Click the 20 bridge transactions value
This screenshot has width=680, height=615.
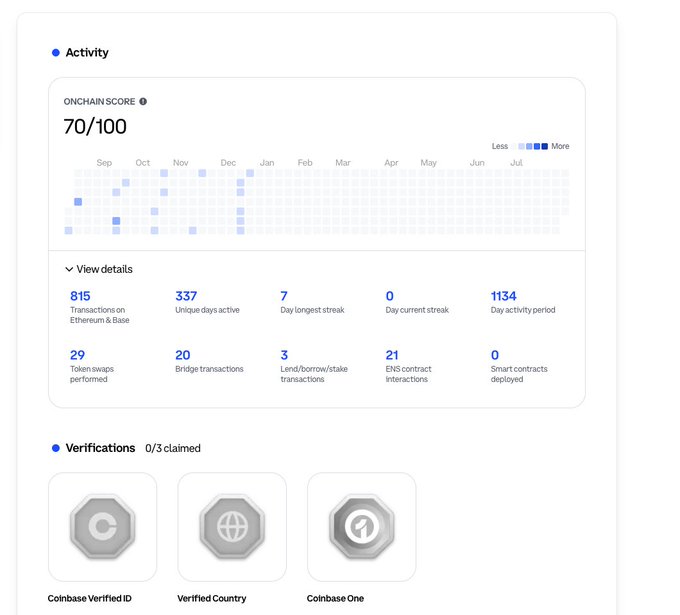(x=183, y=355)
